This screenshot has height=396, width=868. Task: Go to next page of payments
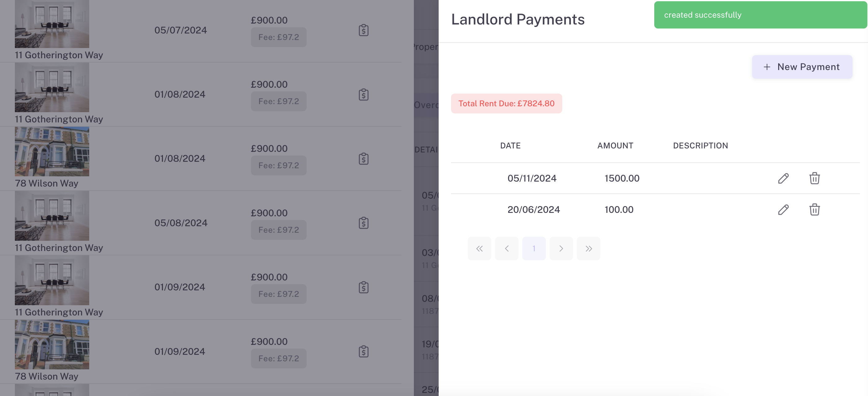pos(561,249)
